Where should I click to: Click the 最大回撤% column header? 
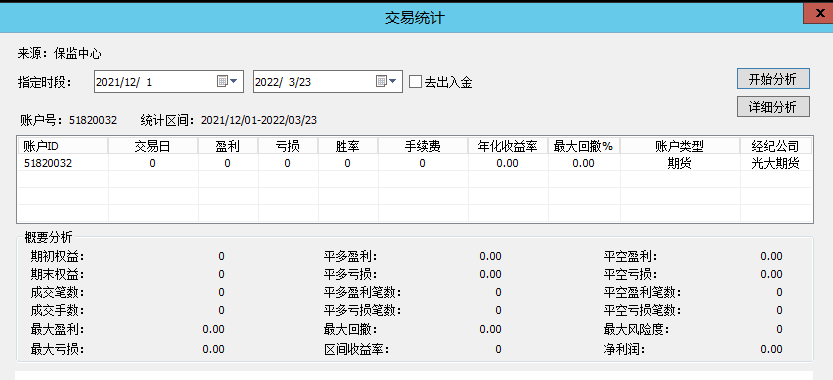pos(584,146)
